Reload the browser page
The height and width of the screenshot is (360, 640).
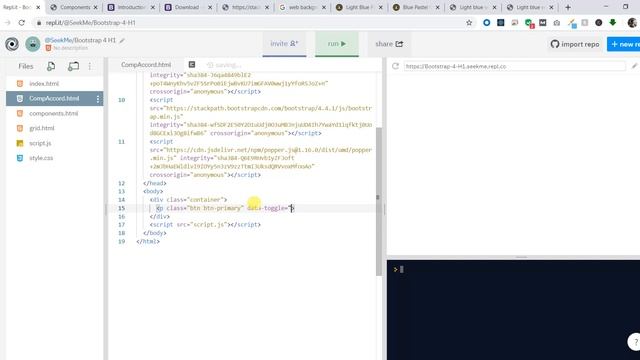[22, 23]
